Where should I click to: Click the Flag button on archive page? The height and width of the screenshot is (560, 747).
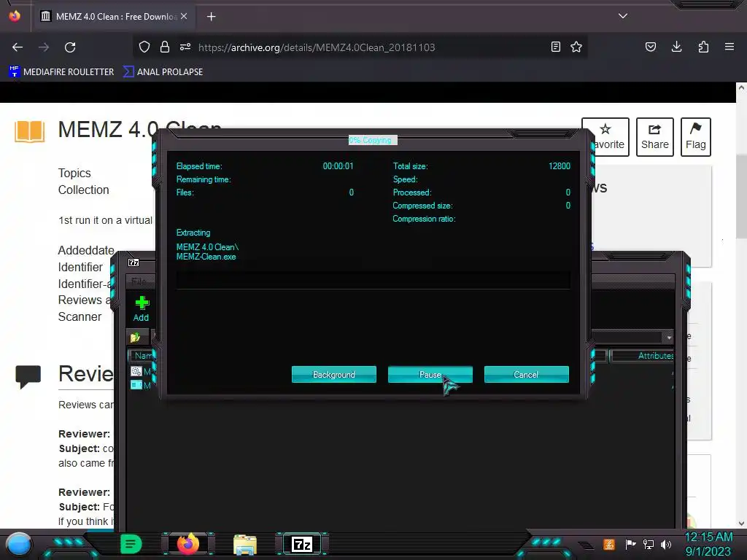[x=695, y=137]
